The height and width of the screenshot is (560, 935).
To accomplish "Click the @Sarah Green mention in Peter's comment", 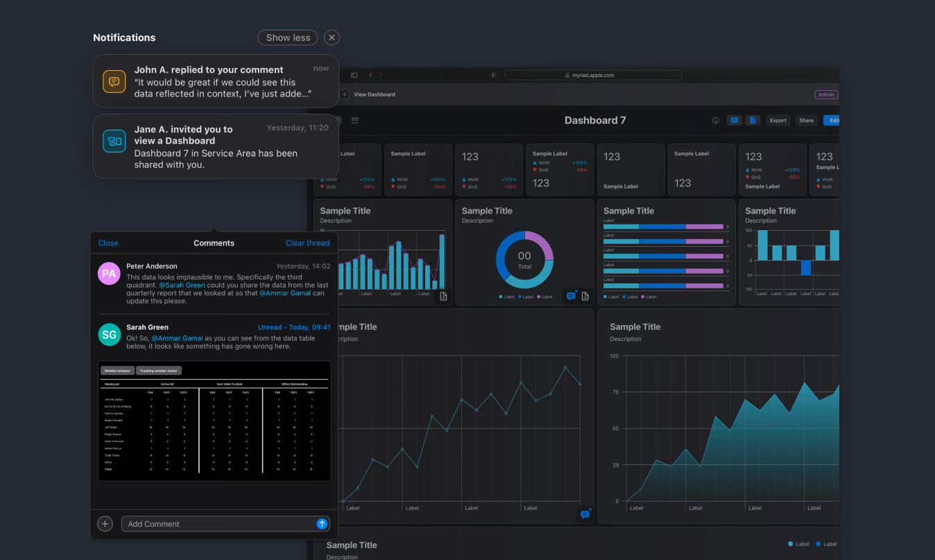I will click(182, 285).
